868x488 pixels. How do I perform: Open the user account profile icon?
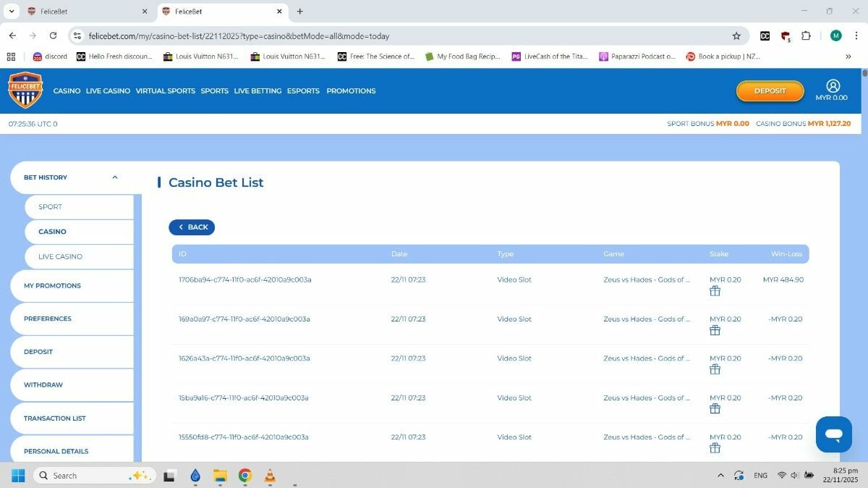[x=833, y=85]
